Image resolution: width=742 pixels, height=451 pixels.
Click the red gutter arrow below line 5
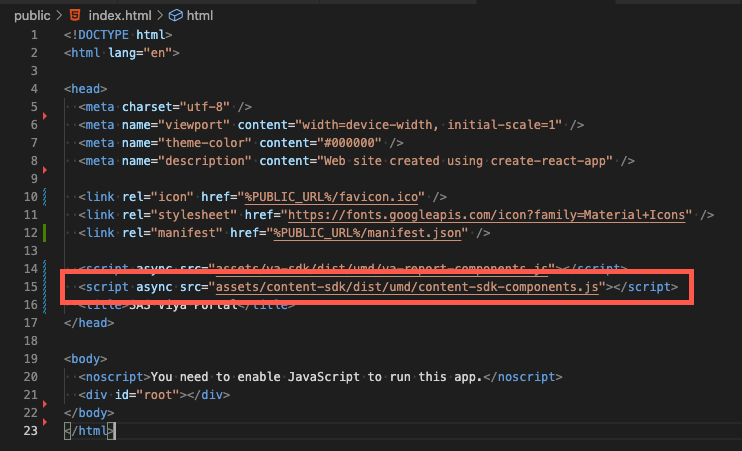tap(45, 117)
